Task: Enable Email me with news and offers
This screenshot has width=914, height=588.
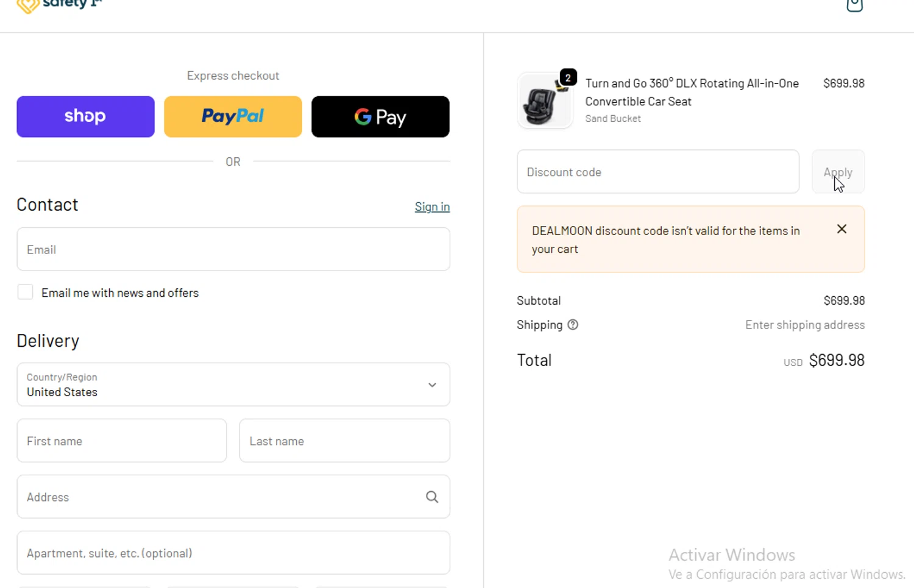Action: [26, 292]
